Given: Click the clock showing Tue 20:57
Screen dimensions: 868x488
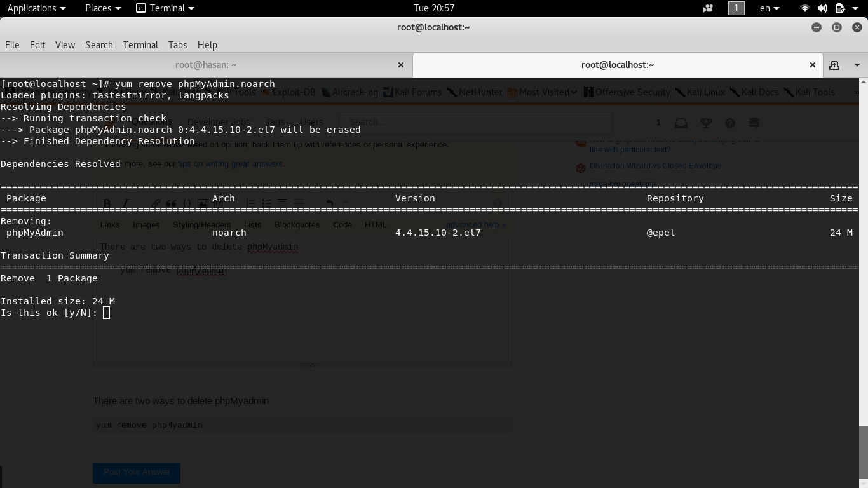Looking at the screenshot, I should 434,8.
